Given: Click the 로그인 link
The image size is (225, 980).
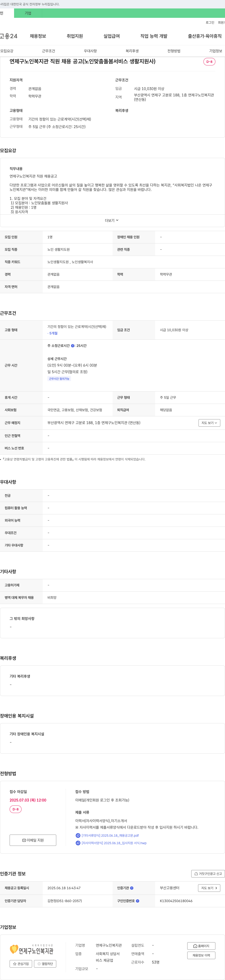Looking at the screenshot, I should [x=210, y=23].
